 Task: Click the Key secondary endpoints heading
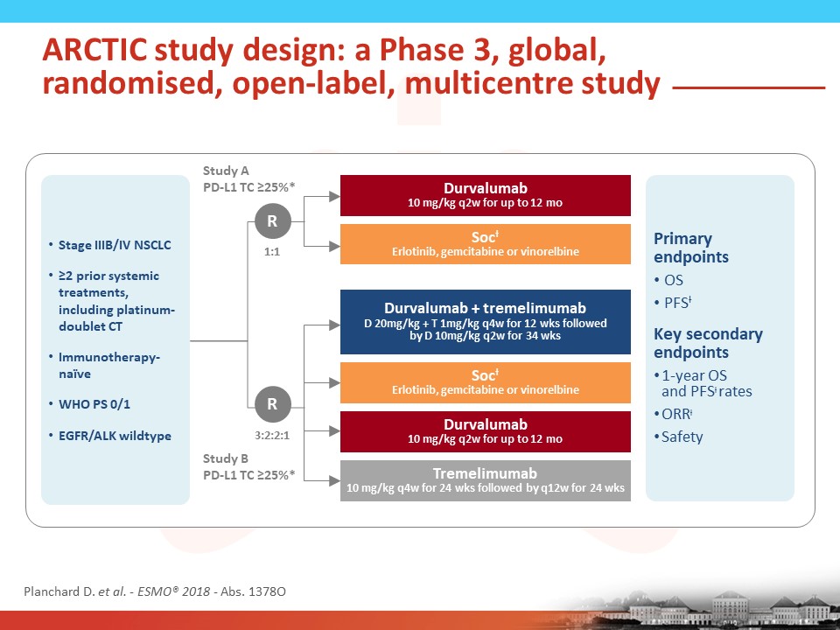tap(708, 343)
